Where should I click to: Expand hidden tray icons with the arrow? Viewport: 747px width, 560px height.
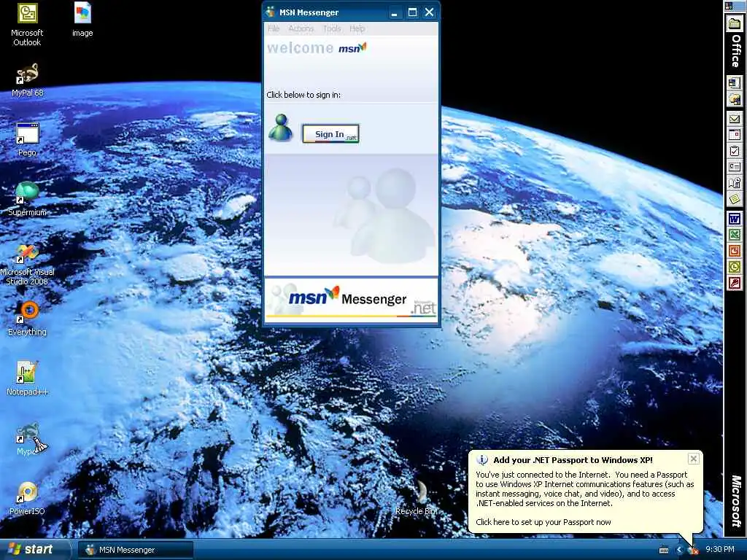click(x=679, y=550)
